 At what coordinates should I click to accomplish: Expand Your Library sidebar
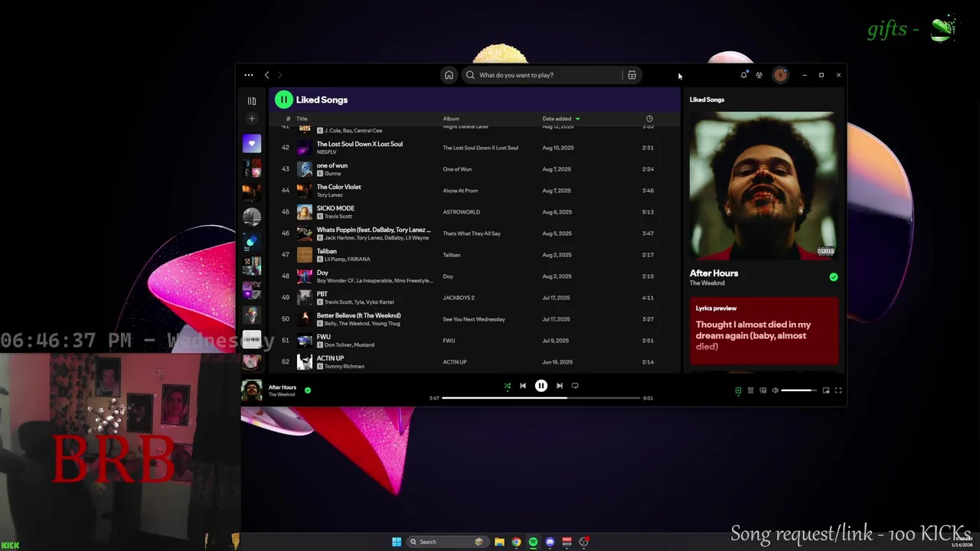coord(251,100)
